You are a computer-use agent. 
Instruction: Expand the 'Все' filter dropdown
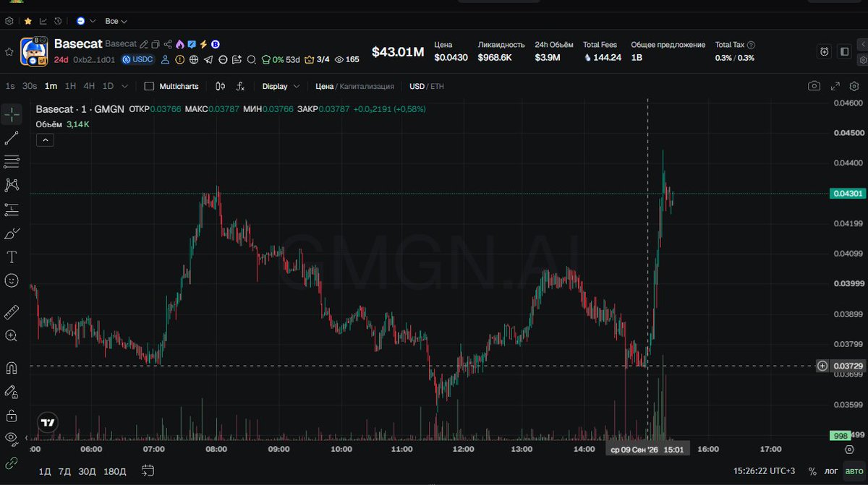click(x=116, y=22)
